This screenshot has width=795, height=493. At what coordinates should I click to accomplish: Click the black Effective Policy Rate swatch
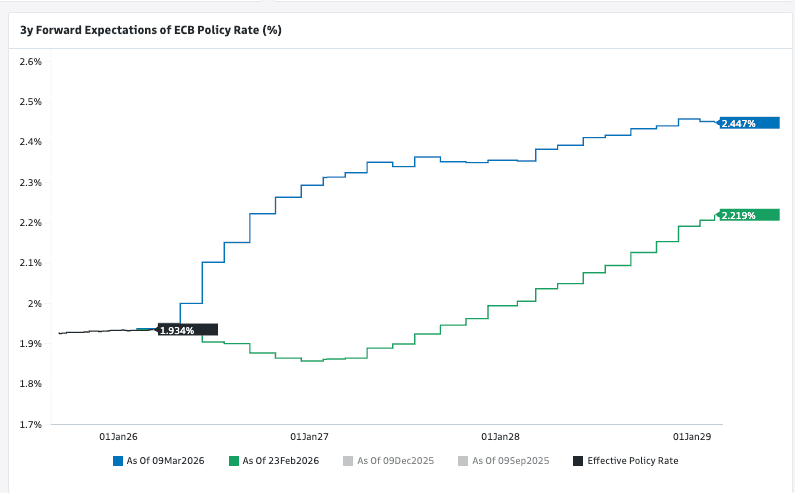[x=577, y=461]
